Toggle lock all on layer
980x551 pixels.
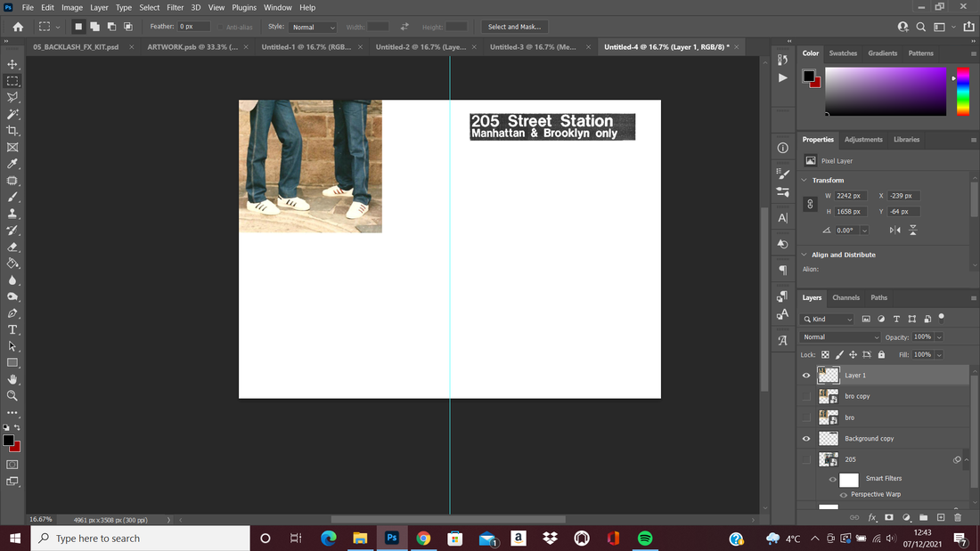(881, 355)
